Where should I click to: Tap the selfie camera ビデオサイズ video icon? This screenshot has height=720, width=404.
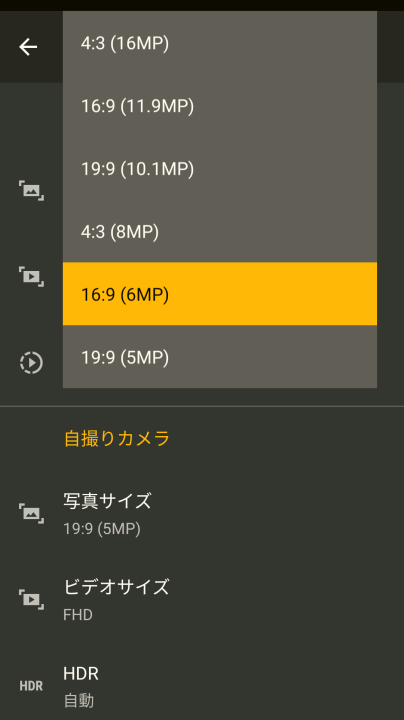[31, 599]
